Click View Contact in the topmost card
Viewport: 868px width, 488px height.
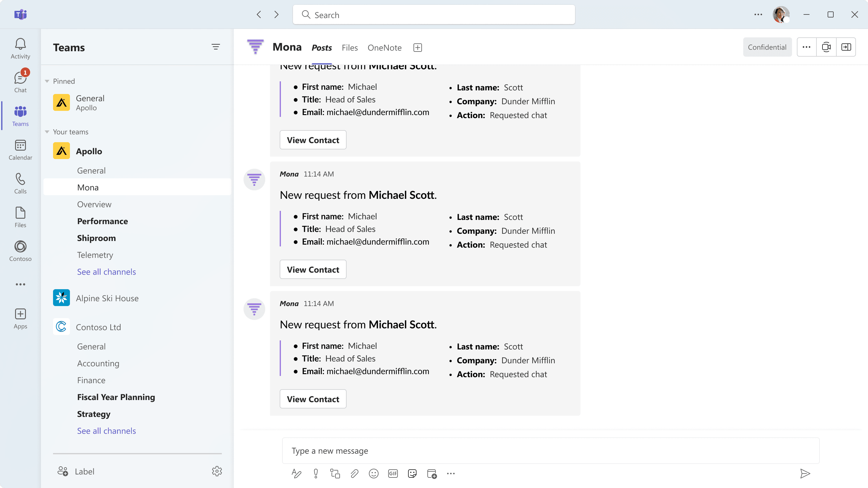pos(313,140)
